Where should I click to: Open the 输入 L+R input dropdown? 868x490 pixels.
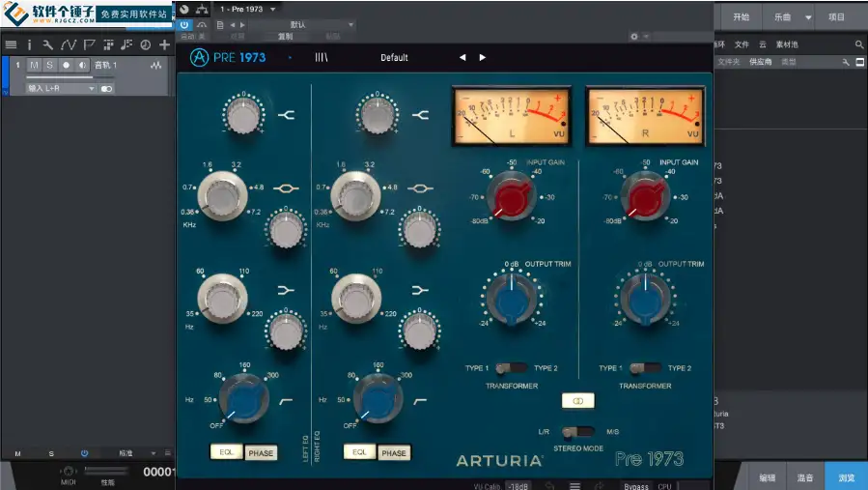pos(62,88)
